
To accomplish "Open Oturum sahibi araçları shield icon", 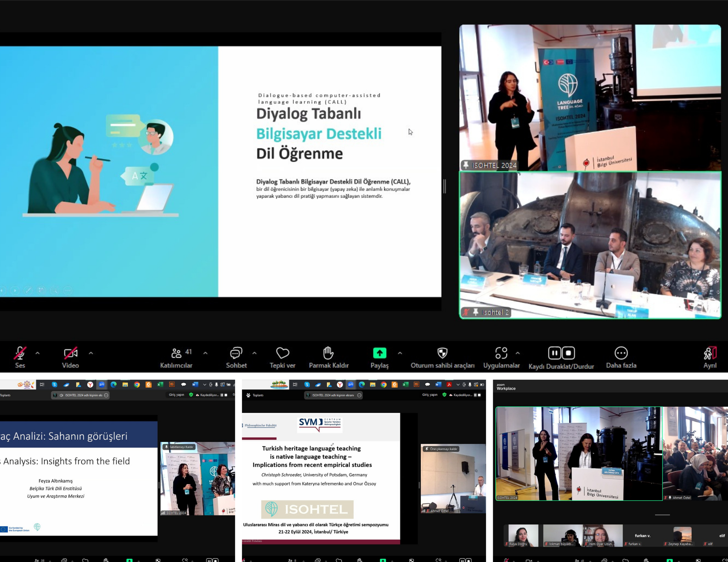I will tap(442, 353).
